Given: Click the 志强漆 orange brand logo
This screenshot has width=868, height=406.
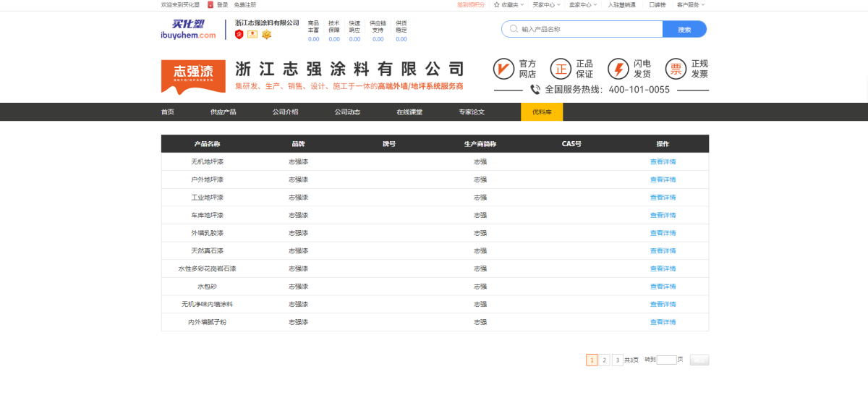Looking at the screenshot, I should (193, 76).
